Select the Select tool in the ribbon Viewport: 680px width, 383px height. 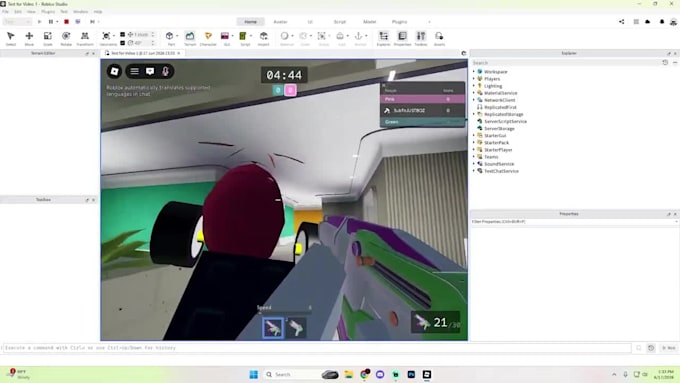(11, 38)
